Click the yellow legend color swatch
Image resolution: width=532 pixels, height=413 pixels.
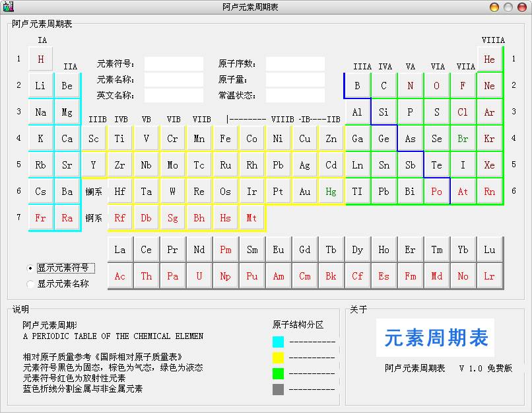pyautogui.click(x=278, y=357)
